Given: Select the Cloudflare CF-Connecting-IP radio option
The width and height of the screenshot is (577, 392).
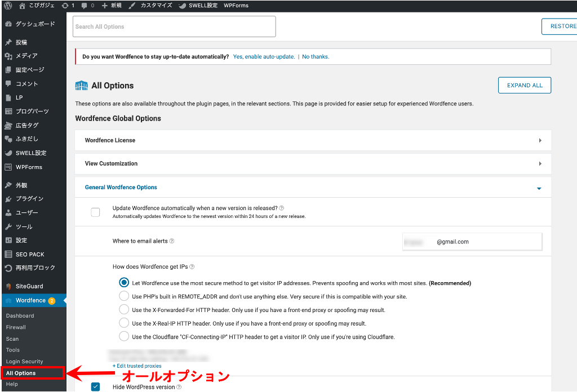Looking at the screenshot, I should pos(124,336).
